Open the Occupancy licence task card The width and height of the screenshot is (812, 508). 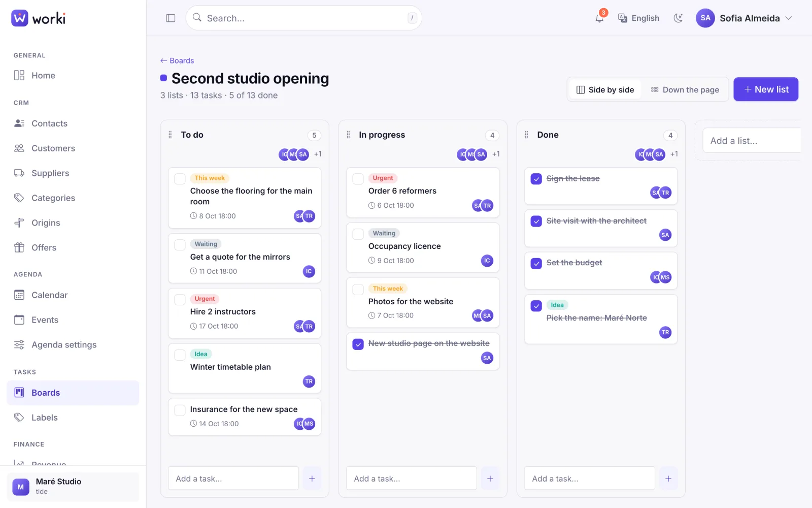tap(423, 247)
